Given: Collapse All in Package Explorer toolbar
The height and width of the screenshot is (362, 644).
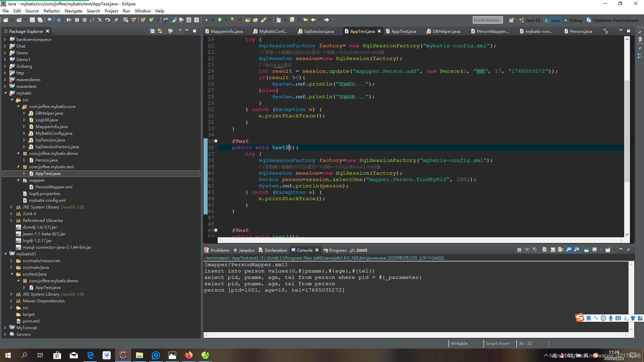Looking at the screenshot, I should 152,31.
